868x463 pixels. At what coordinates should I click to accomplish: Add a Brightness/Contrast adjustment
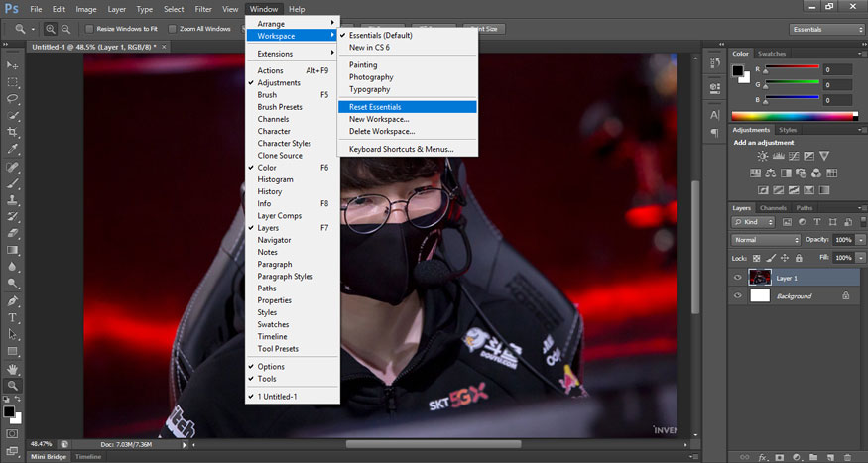click(762, 156)
